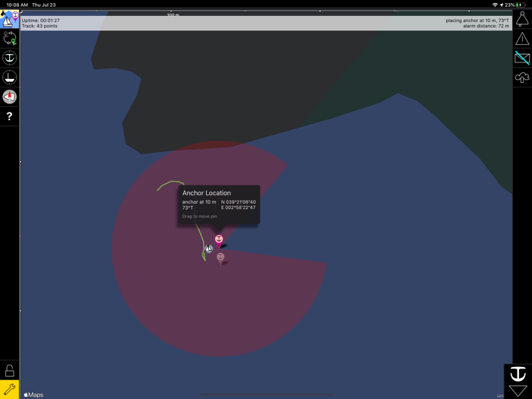The image size is (532, 399).
Task: Tap the drop anchor button at bottom right
Action: 518,374
